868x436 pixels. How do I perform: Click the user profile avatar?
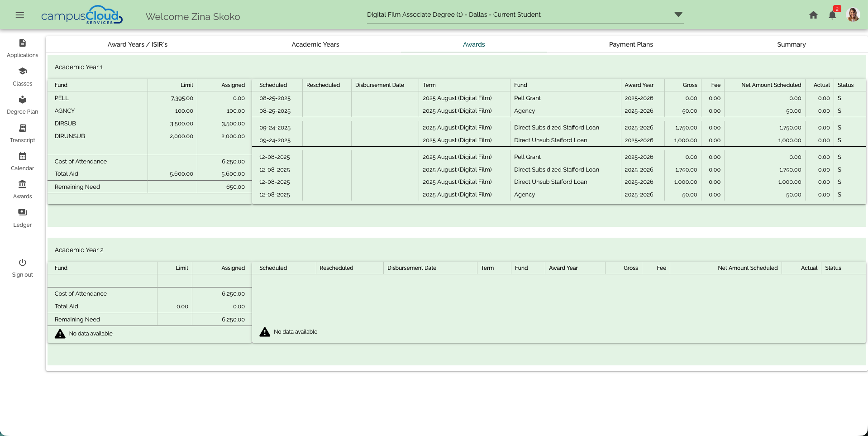point(853,15)
